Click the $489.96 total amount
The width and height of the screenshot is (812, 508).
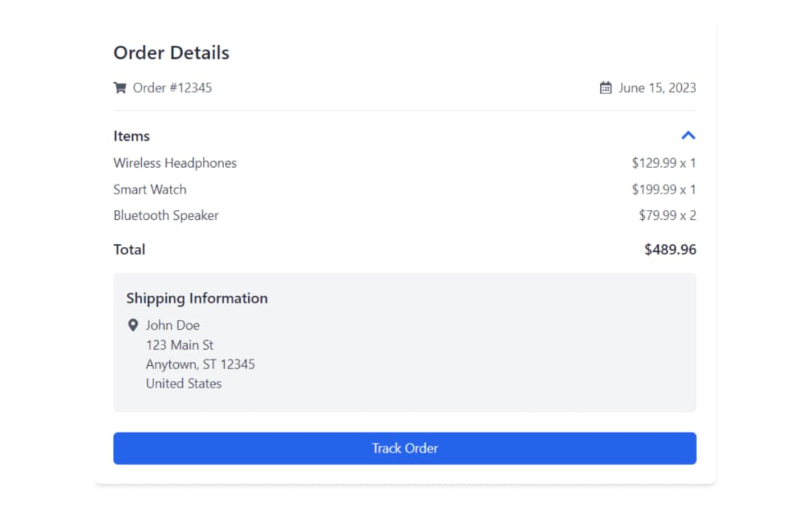click(670, 249)
